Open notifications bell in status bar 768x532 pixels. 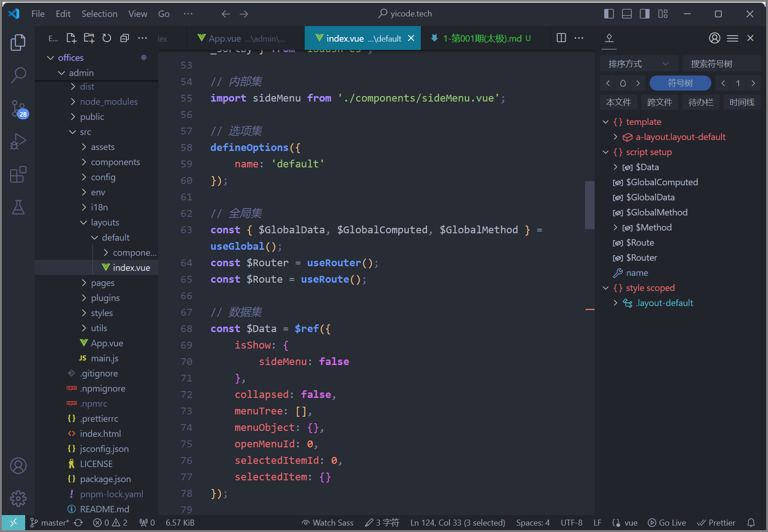[751, 522]
